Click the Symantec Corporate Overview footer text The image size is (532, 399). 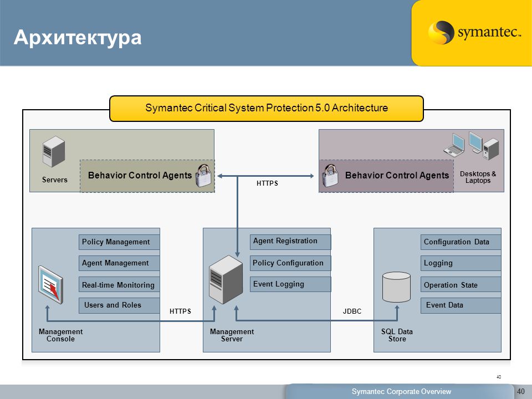(x=401, y=392)
